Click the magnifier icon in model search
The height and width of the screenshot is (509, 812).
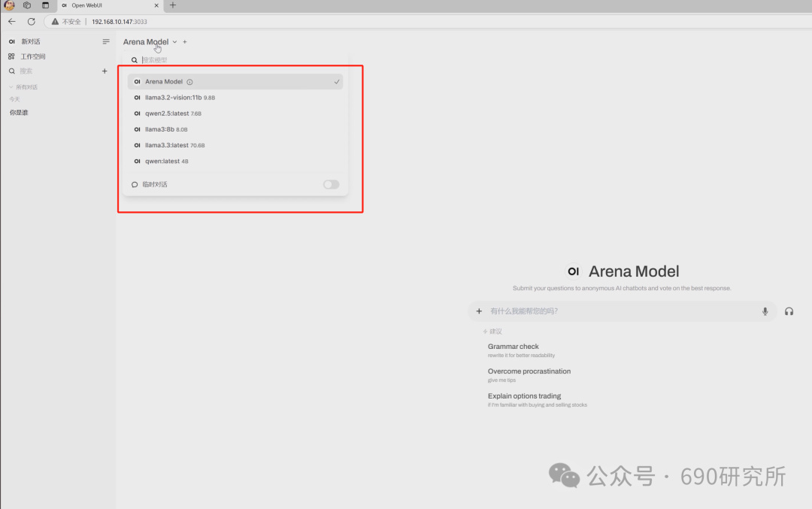(x=134, y=60)
